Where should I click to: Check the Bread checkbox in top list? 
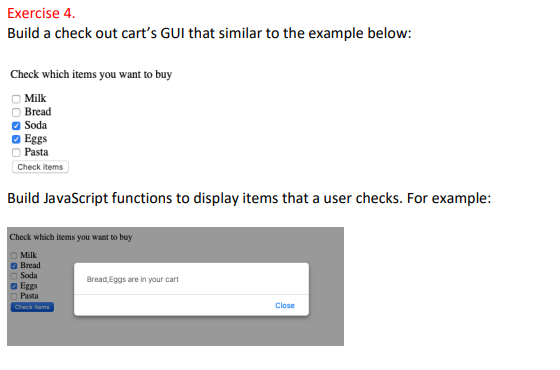16,112
